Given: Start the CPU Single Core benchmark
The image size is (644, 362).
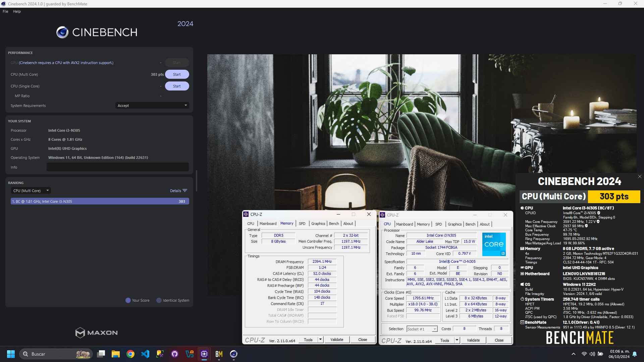Looking at the screenshot, I should click(x=177, y=86).
